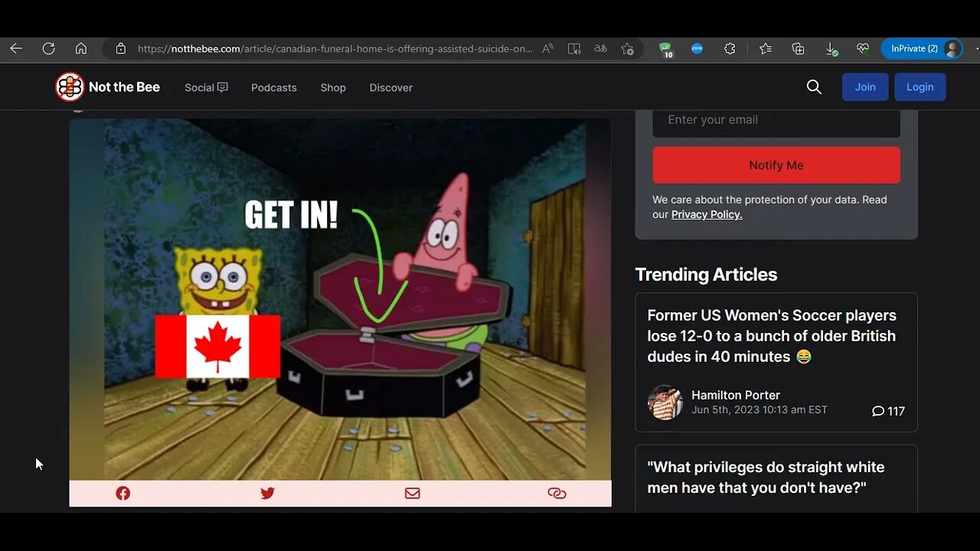Open the Not the Bee logo home link
This screenshot has width=980, height=551.
click(x=107, y=87)
